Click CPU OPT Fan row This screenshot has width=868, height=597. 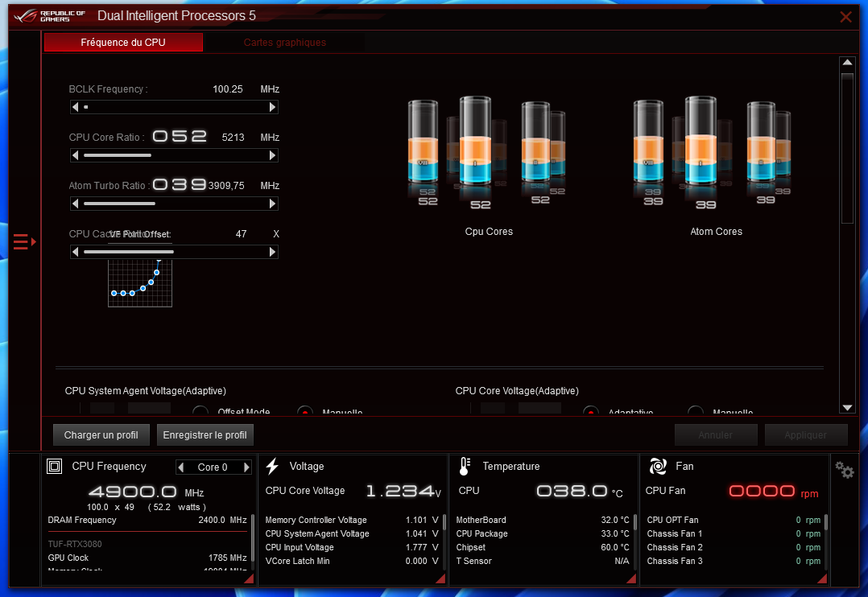(734, 520)
